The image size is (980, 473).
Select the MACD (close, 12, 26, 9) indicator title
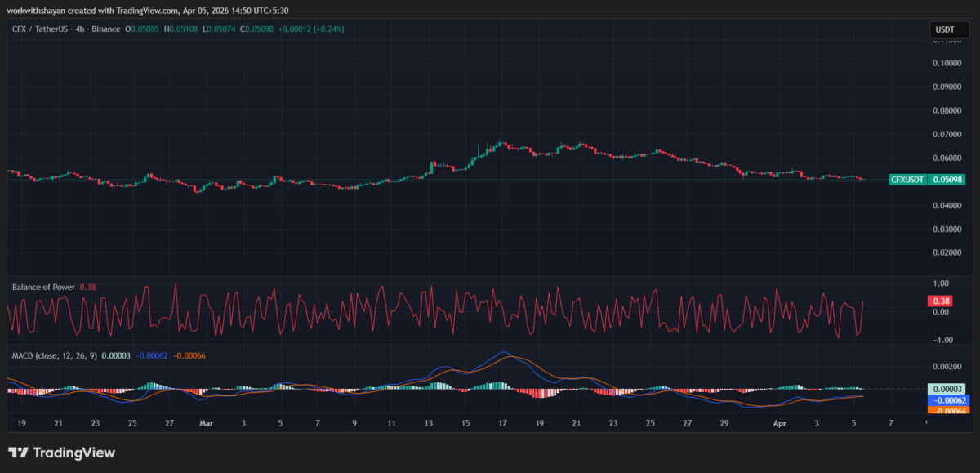coord(53,357)
